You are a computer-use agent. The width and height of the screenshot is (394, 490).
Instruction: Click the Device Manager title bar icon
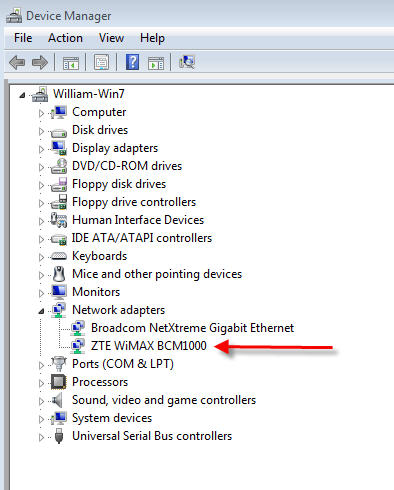14,16
